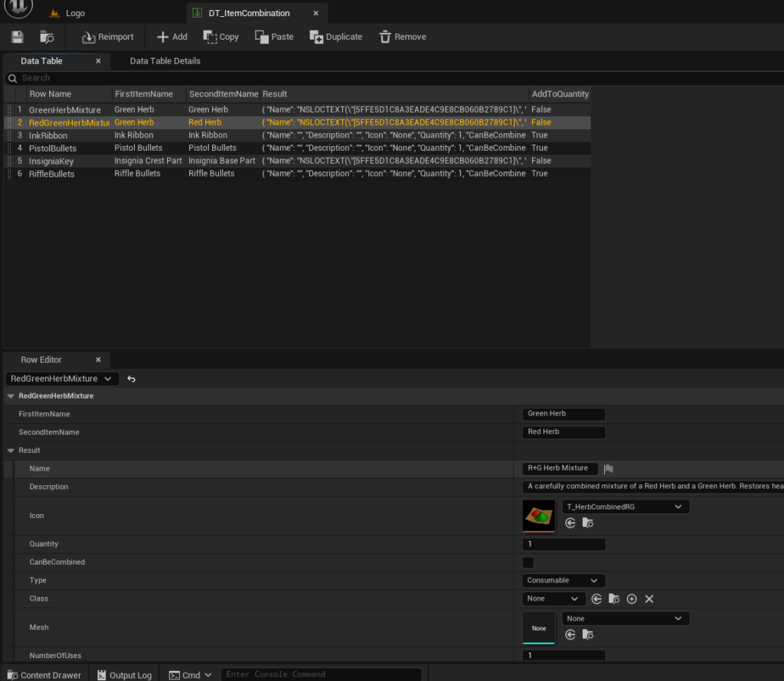Image resolution: width=784 pixels, height=681 pixels.
Task: Browse to Icon texture in Content Browser
Action: tap(587, 523)
